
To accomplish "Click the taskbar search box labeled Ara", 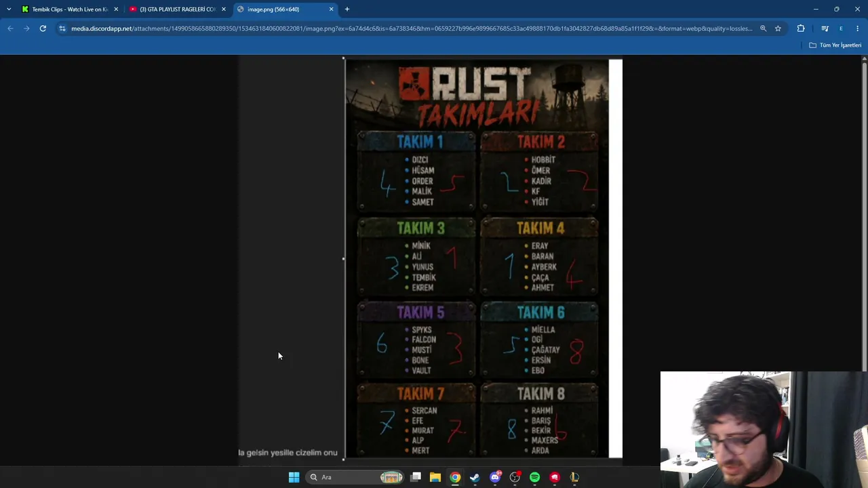I will (x=354, y=477).
